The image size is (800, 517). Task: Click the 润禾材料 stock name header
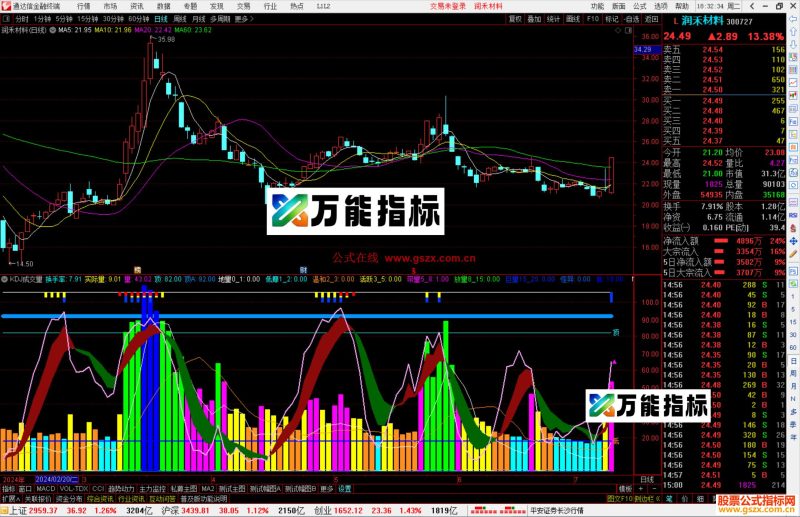(703, 21)
